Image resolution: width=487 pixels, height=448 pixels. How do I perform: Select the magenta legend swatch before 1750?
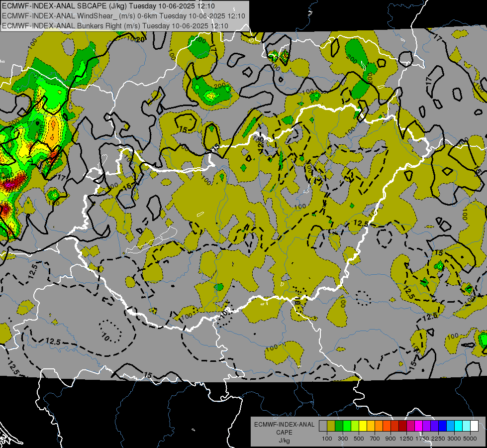[x=419, y=426]
